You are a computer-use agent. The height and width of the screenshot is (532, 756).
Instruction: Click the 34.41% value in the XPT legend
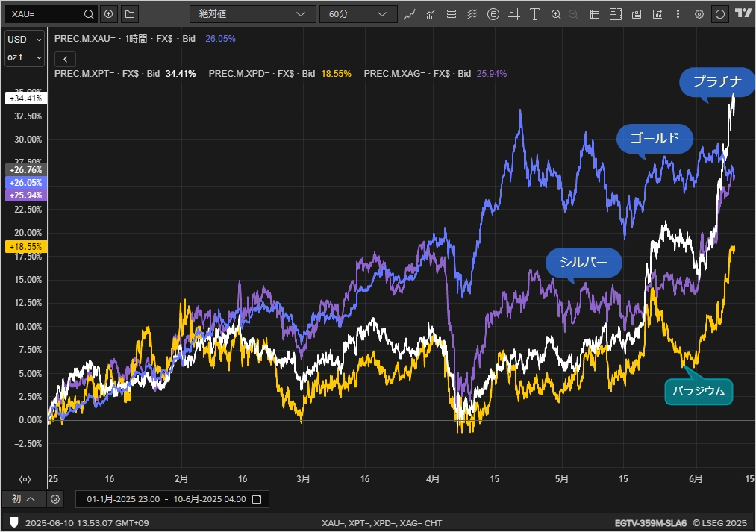pos(181,74)
